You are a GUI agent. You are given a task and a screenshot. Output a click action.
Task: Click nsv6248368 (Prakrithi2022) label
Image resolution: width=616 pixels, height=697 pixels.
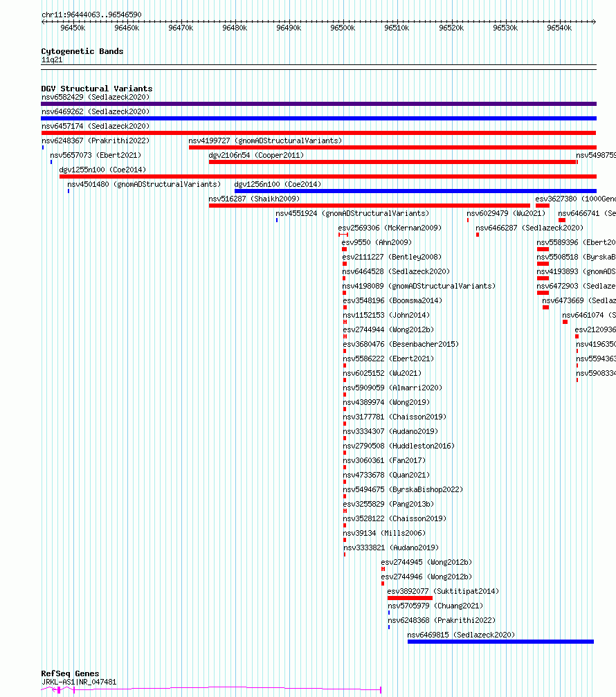[x=442, y=620]
